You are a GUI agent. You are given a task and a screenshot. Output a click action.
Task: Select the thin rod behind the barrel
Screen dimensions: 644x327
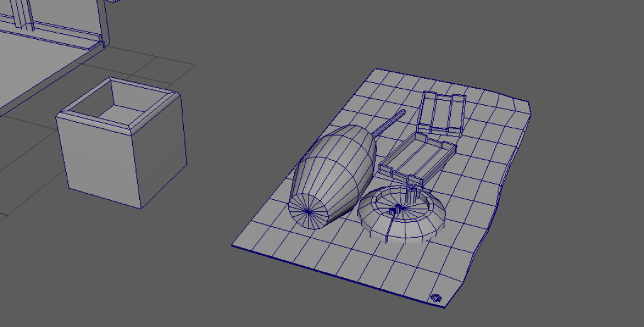click(392, 121)
